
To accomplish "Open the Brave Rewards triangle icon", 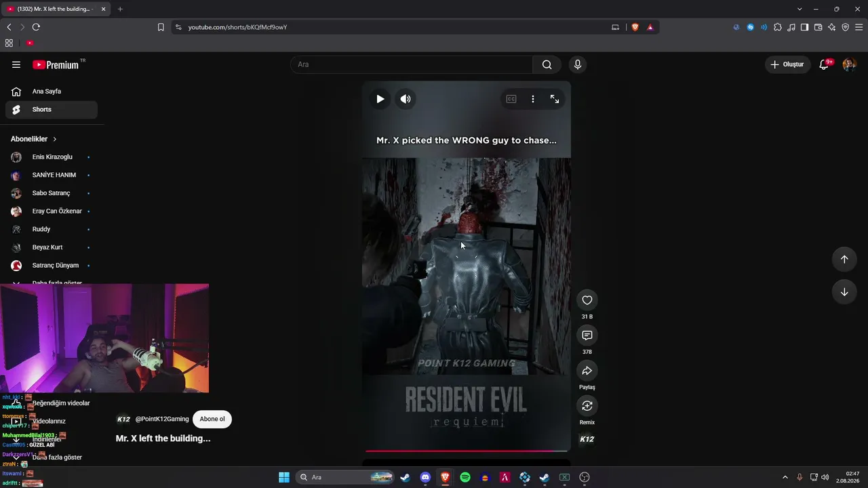I will [650, 27].
